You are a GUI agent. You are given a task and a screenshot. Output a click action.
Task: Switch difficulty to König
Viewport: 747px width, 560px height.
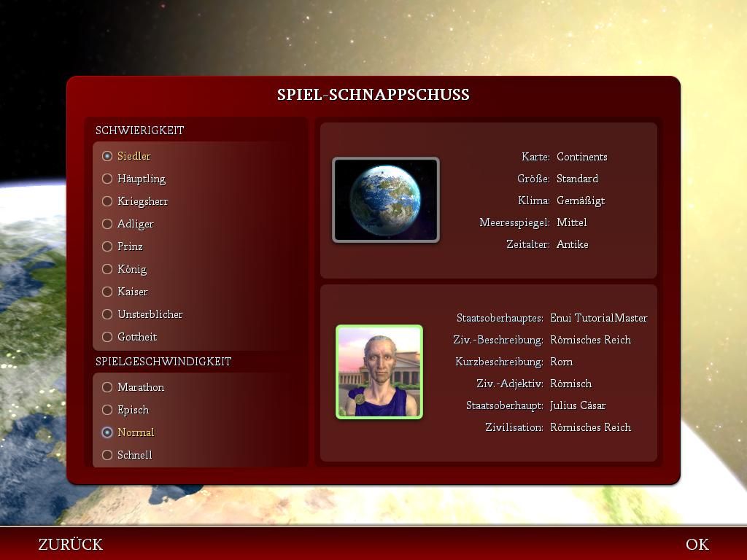click(107, 269)
